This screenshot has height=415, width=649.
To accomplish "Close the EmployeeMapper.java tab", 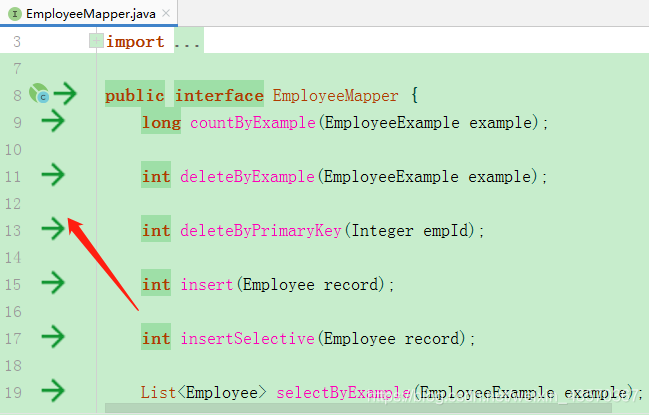I will pyautogui.click(x=166, y=13).
